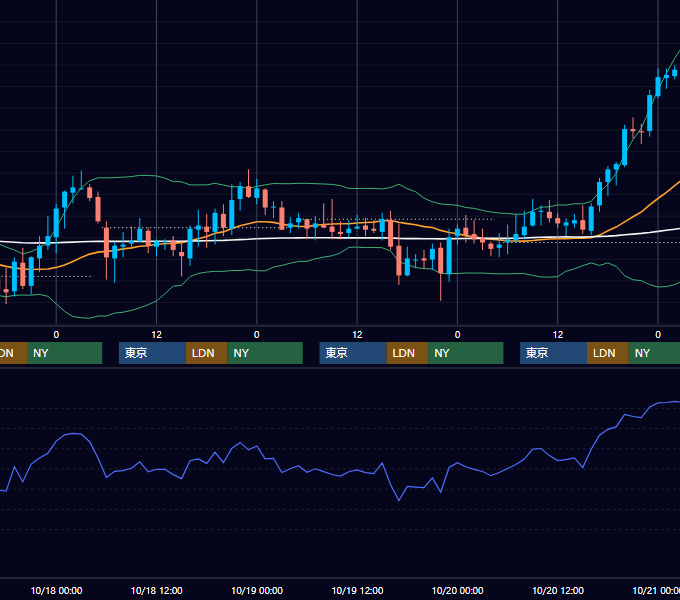Click the NY session block nearest the 10/21 gridline
Image resolution: width=680 pixels, height=600 pixels.
(x=654, y=353)
